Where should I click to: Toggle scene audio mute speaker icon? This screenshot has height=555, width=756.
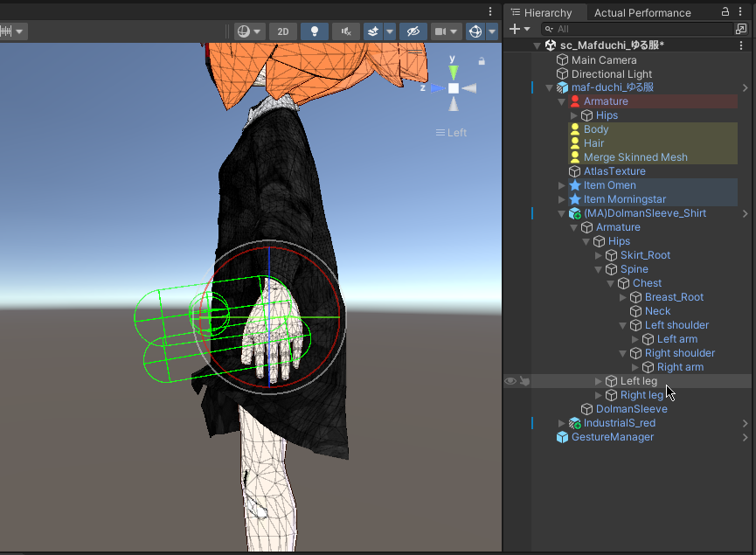[346, 31]
